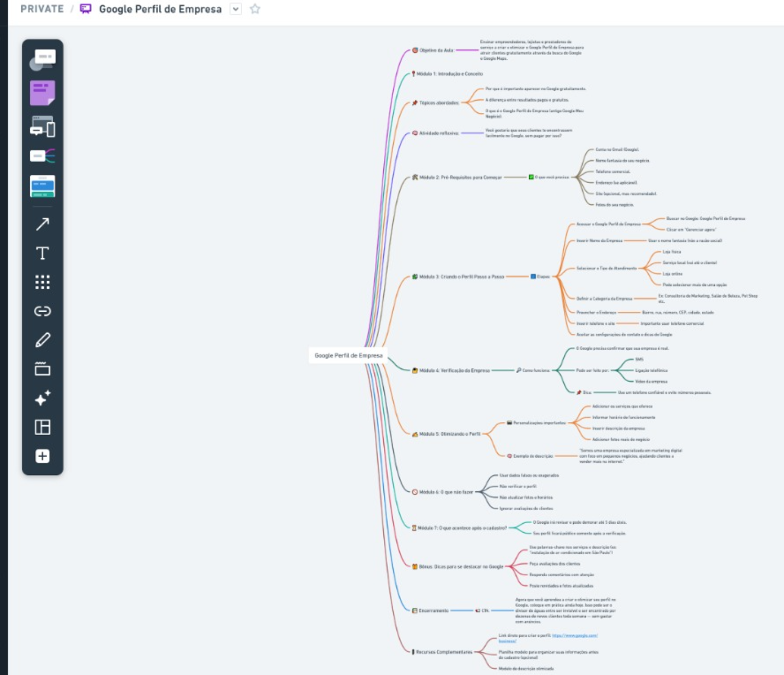Open the icons grid tool

point(42,282)
